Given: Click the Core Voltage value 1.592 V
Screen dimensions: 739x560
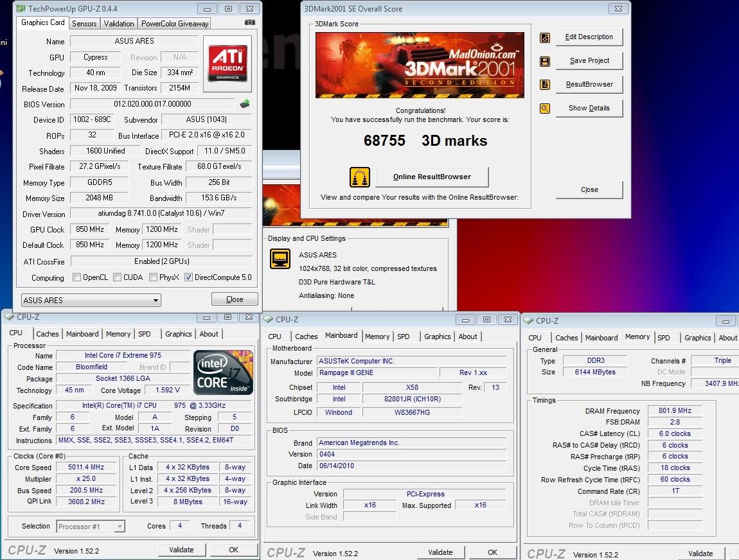Looking at the screenshot, I should pyautogui.click(x=168, y=390).
